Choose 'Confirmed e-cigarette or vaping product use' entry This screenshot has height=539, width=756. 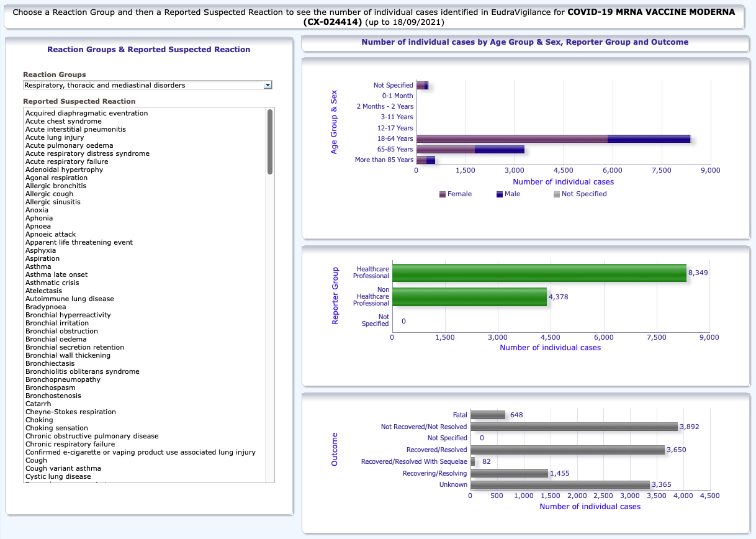pyautogui.click(x=140, y=452)
